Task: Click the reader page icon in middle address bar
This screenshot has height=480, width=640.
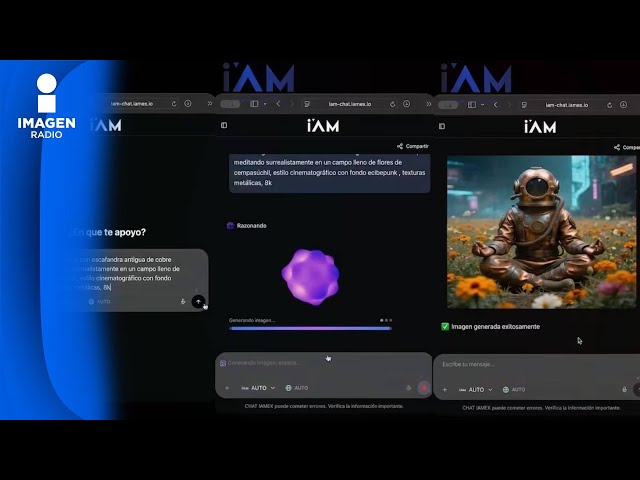Action: point(307,104)
